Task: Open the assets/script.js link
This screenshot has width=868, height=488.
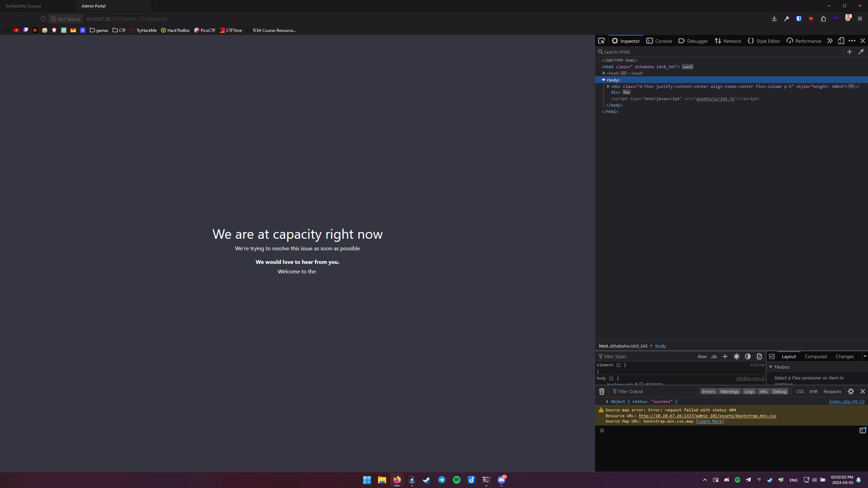Action: coord(715,99)
